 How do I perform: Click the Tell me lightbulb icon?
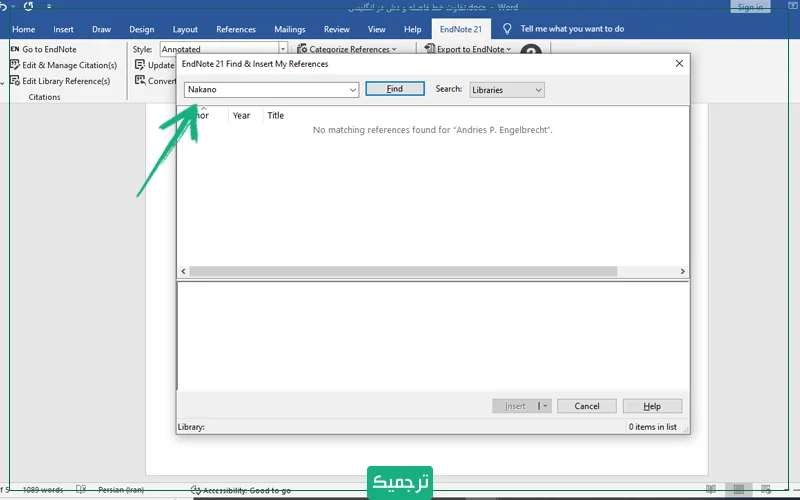[508, 30]
